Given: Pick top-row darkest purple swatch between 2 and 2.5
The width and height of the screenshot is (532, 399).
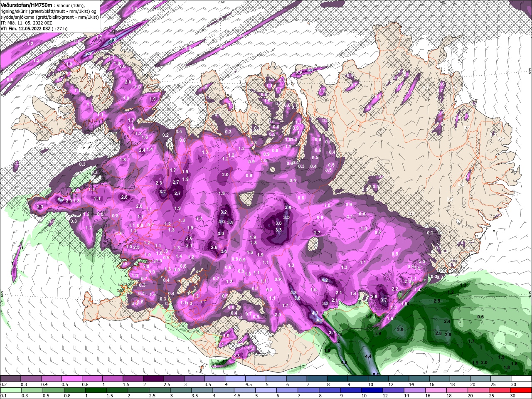Looking at the screenshot, I should click(x=153, y=378).
